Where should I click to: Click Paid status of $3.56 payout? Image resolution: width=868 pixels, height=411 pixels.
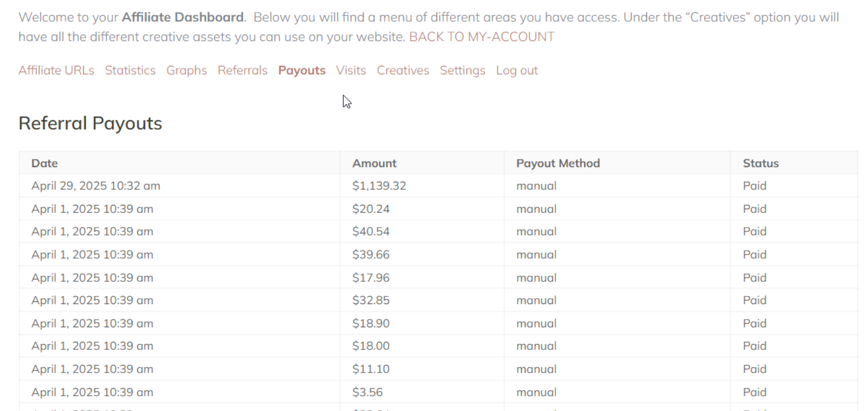click(x=754, y=393)
